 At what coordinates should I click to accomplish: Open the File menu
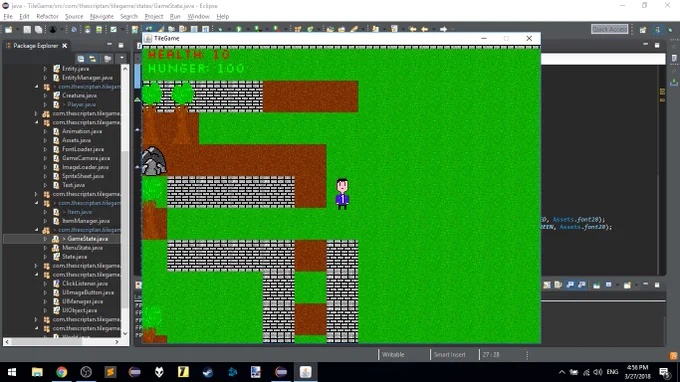[x=8, y=16]
